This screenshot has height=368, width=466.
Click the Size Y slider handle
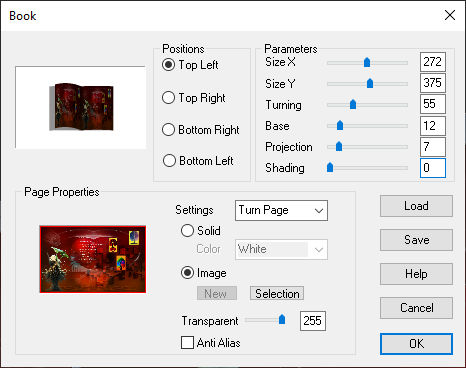[370, 83]
